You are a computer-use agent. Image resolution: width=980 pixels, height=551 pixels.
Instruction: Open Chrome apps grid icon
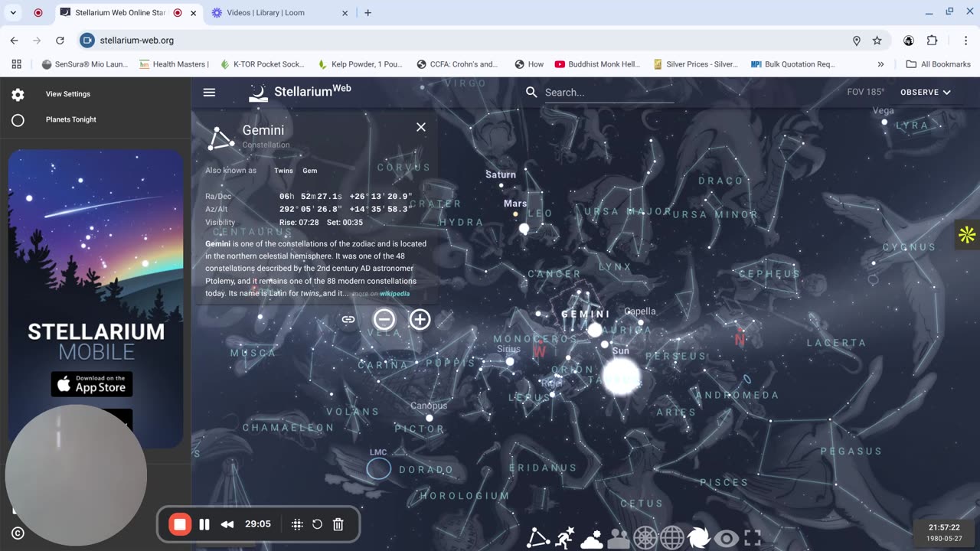[17, 64]
